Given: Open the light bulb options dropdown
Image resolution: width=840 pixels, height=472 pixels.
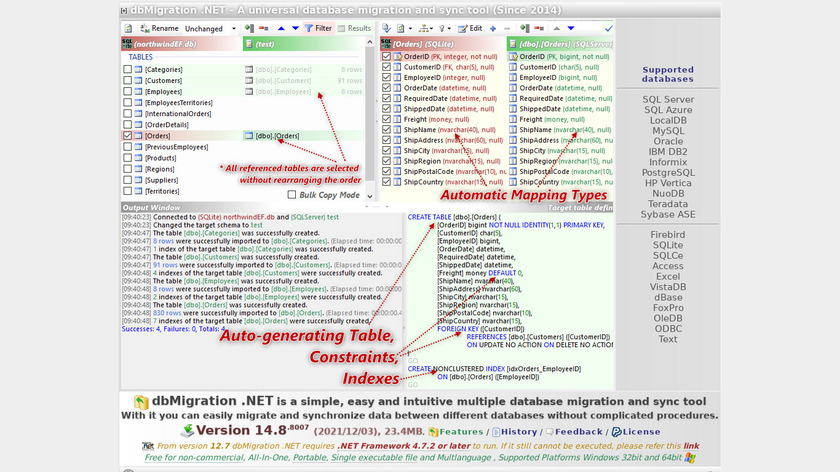Looking at the screenshot, I should click(445, 28).
